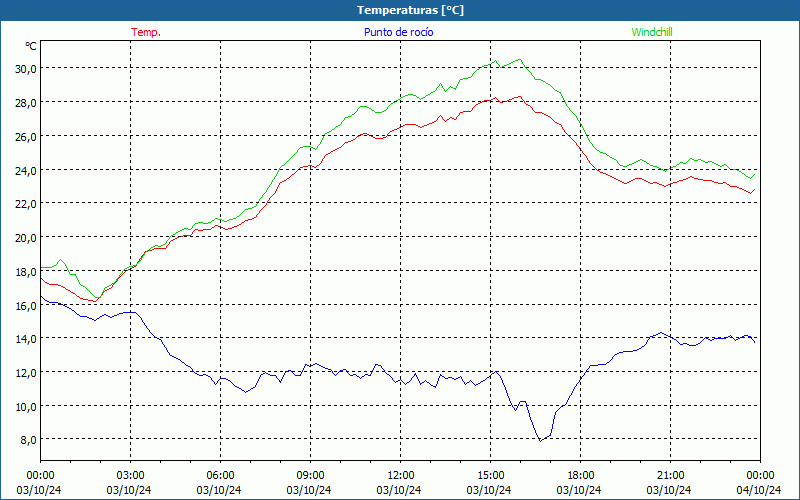800x500 pixels.
Task: Click the 22,0 y-axis value
Action: pyautogui.click(x=26, y=204)
